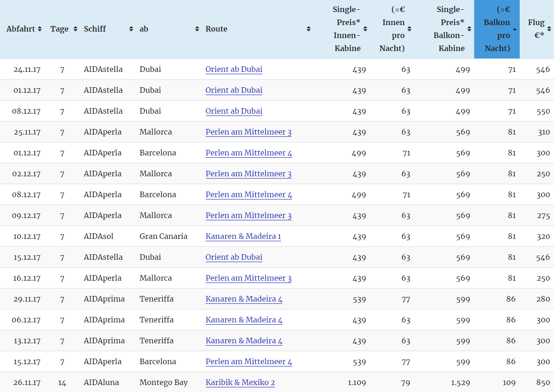Open Orient ab Dubai link for 24.11.17
This screenshot has width=555, height=392.
coord(234,69)
